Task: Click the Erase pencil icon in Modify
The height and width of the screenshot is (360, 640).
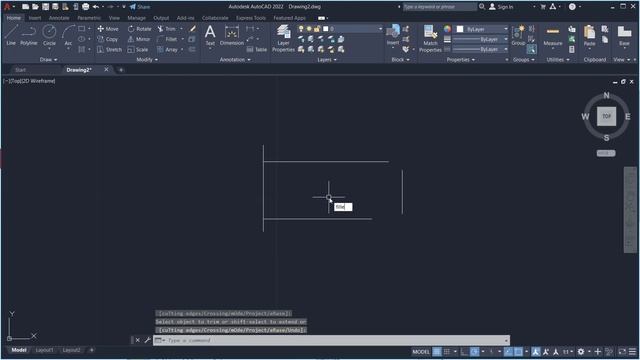Action: [192, 29]
